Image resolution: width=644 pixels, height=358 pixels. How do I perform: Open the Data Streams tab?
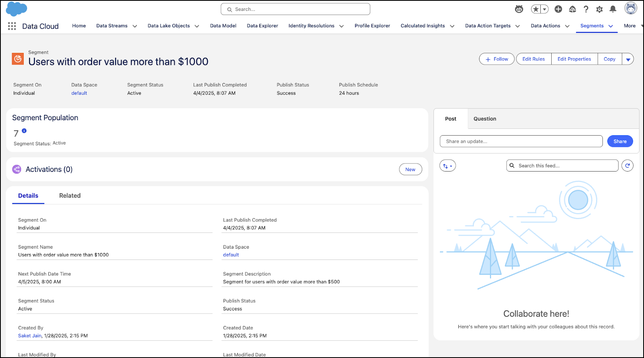point(112,26)
